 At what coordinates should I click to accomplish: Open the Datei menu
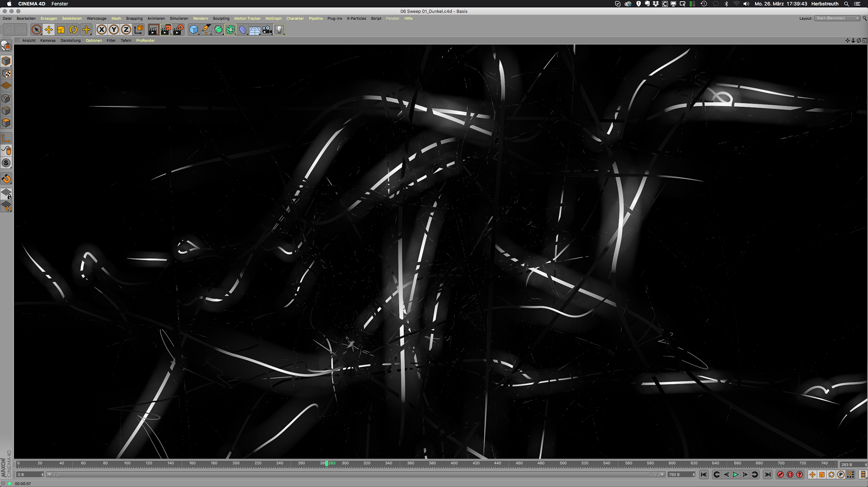[7, 19]
